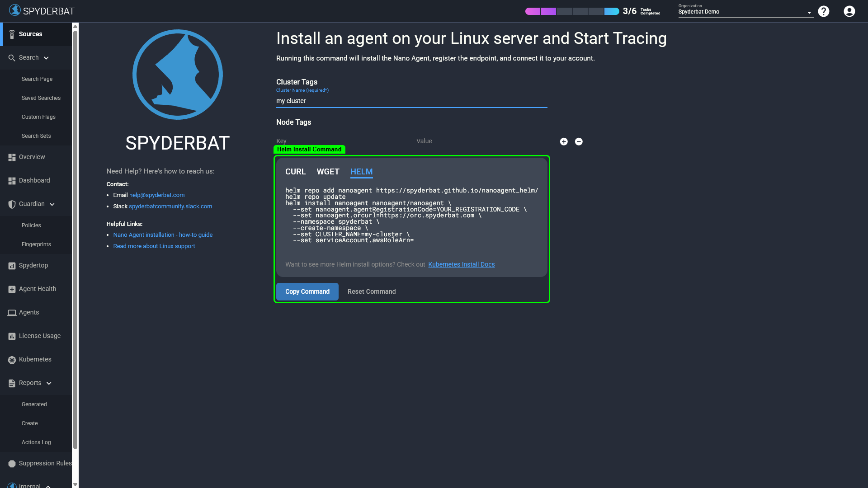This screenshot has height=488, width=868.
Task: Select the Agents icon in the sidebar
Action: 11,312
